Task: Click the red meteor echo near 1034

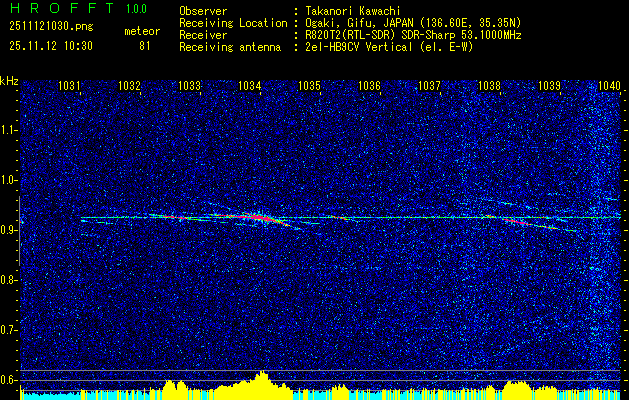Action: point(257,217)
